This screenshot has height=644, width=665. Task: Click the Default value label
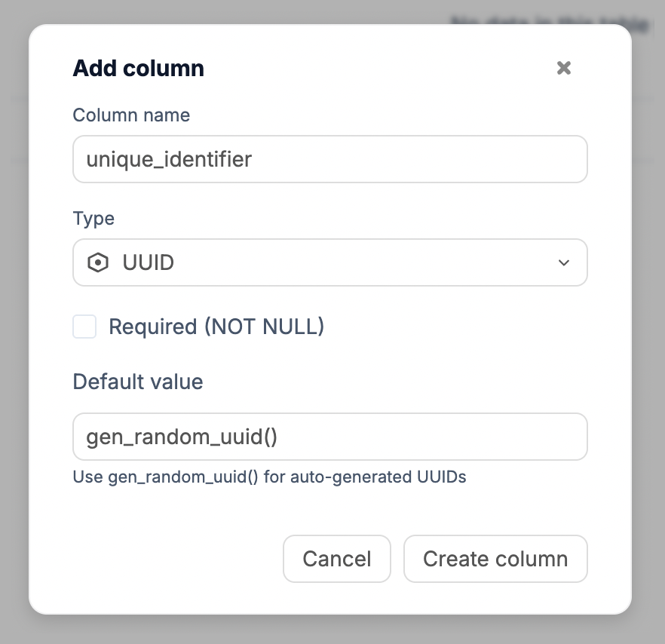coord(138,382)
